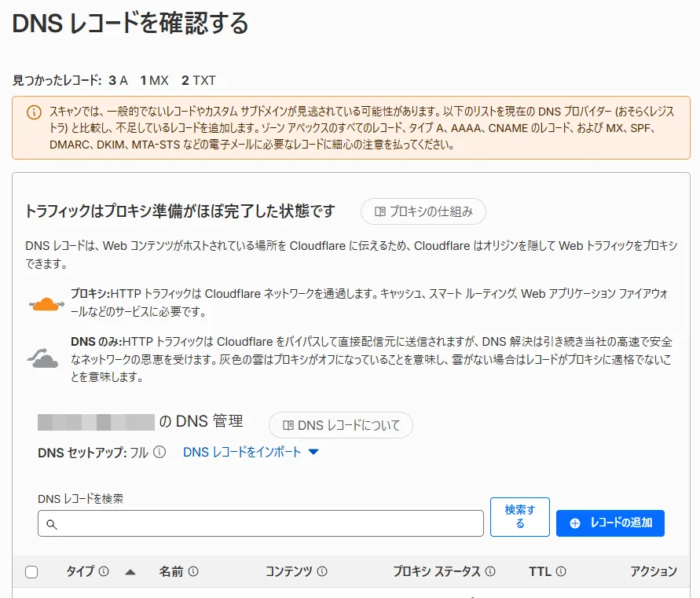
Task: Click the info icon beside タイプ column
Action: coord(104,571)
